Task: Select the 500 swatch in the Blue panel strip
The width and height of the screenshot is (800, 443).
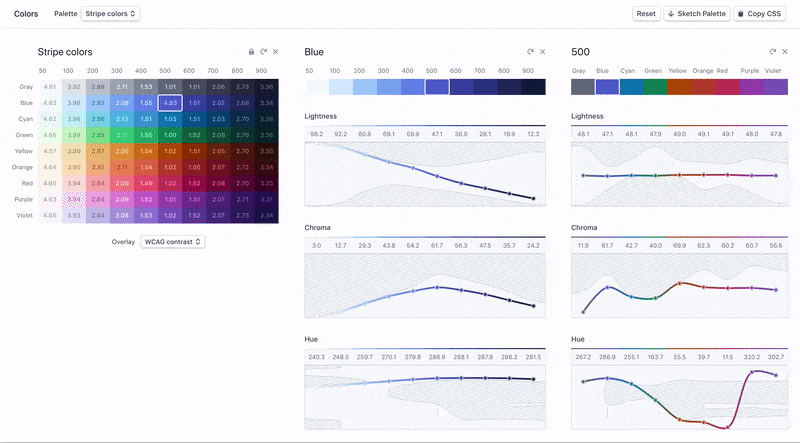Action: pos(437,87)
